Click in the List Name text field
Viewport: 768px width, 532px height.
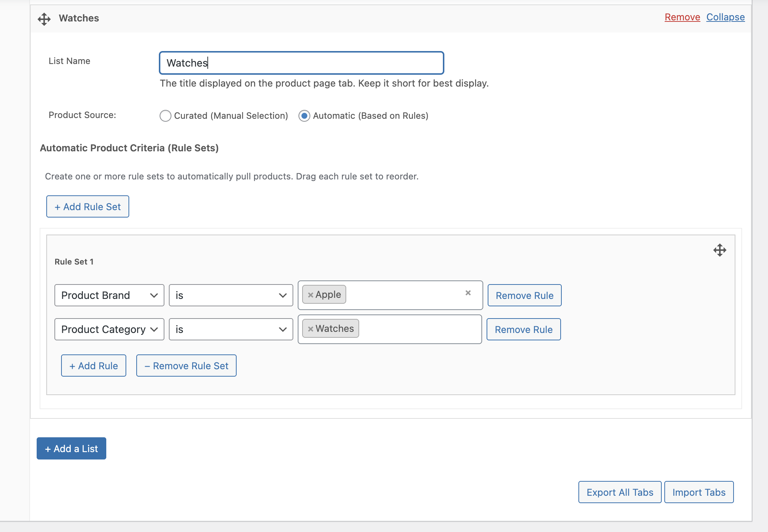301,63
